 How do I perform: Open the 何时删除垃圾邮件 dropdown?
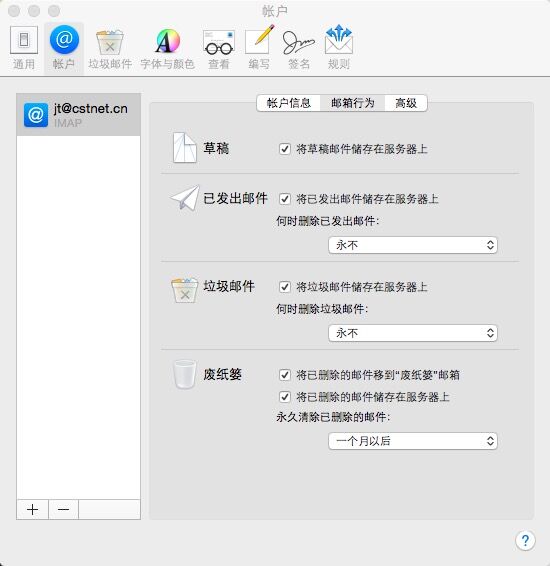click(x=413, y=333)
